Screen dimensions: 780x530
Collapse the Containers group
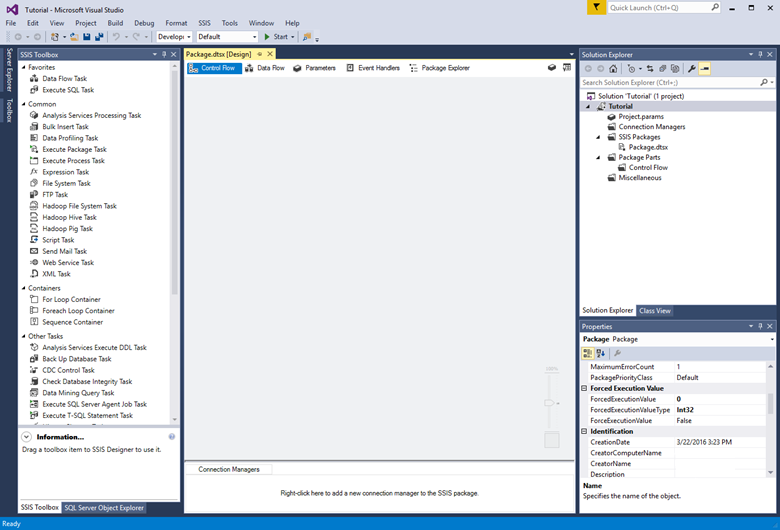(23, 288)
